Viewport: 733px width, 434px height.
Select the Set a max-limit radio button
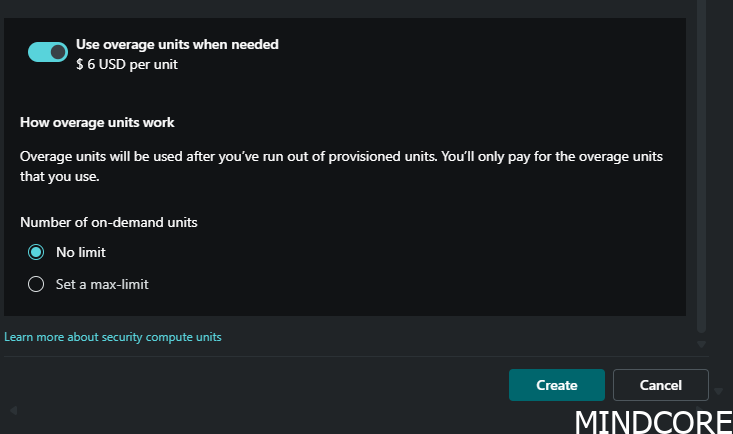click(x=36, y=284)
